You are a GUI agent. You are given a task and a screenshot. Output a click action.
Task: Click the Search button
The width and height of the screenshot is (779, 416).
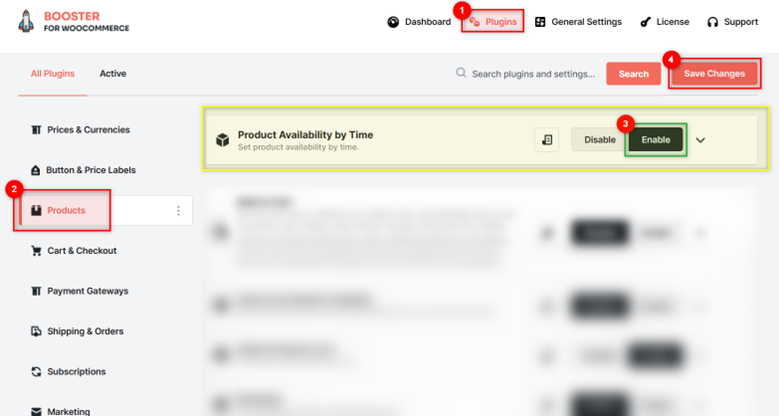633,74
